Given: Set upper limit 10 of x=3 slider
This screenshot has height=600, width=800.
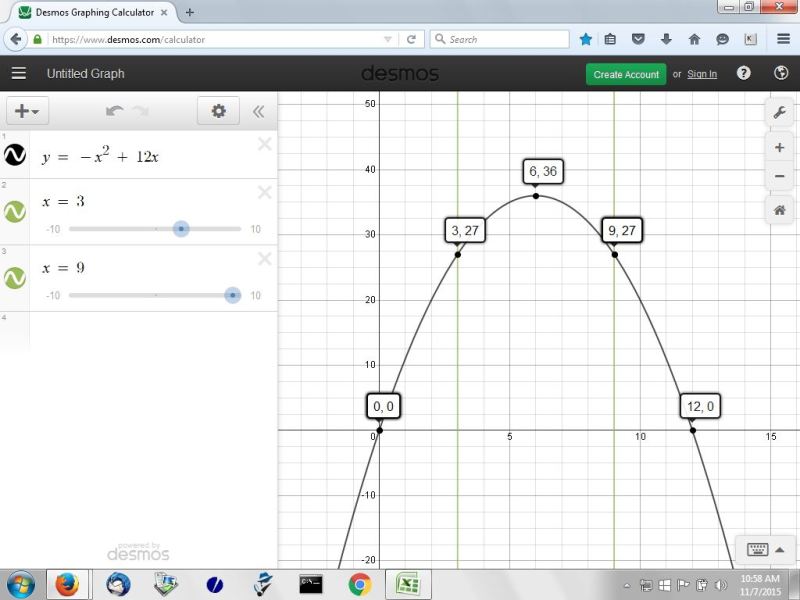Looking at the screenshot, I should coord(256,229).
